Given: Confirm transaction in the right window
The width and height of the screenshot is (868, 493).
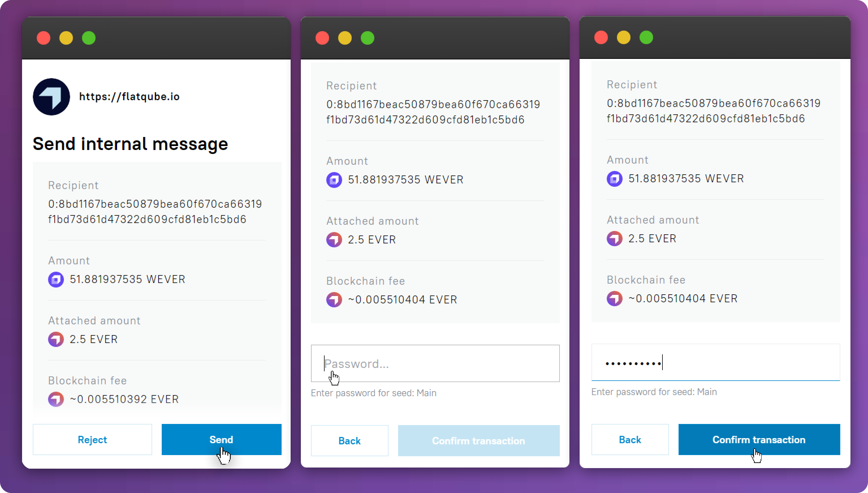Looking at the screenshot, I should [759, 440].
